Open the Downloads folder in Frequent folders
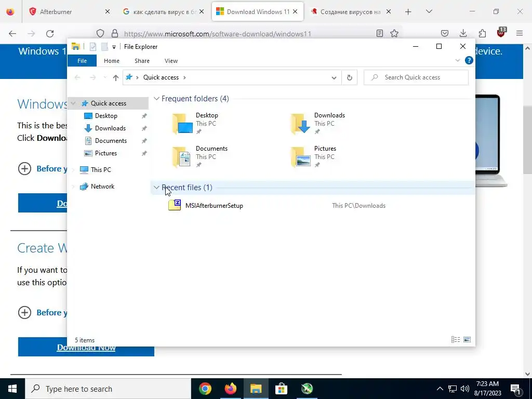 point(318,124)
